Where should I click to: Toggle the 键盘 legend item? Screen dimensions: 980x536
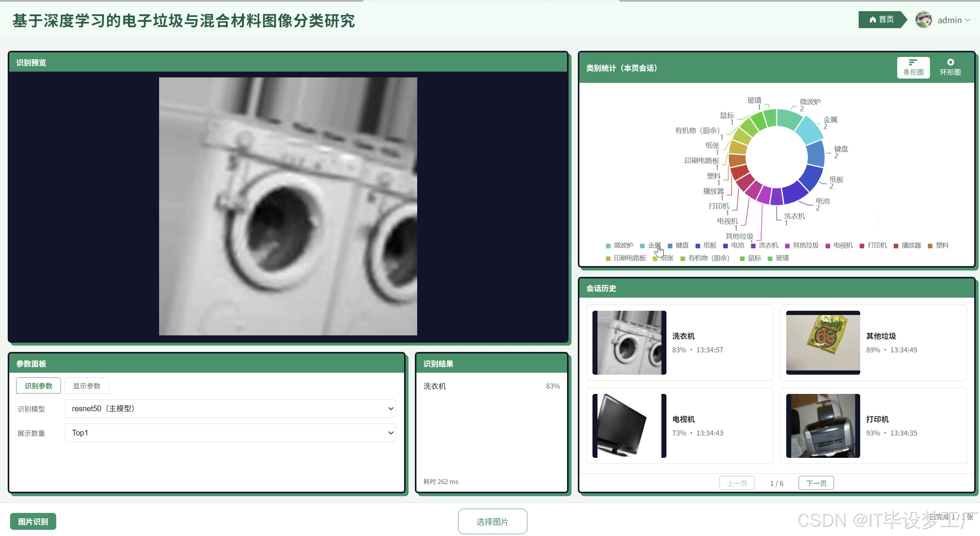678,245
